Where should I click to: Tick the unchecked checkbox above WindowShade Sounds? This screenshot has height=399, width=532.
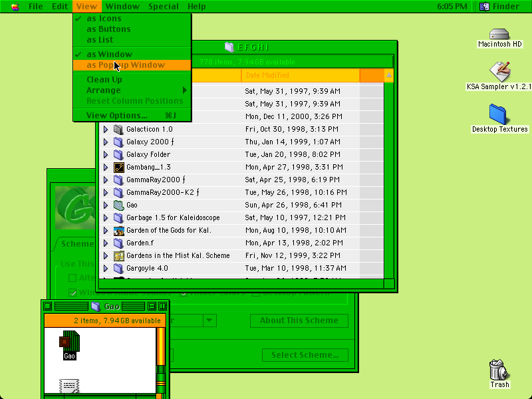point(72,278)
